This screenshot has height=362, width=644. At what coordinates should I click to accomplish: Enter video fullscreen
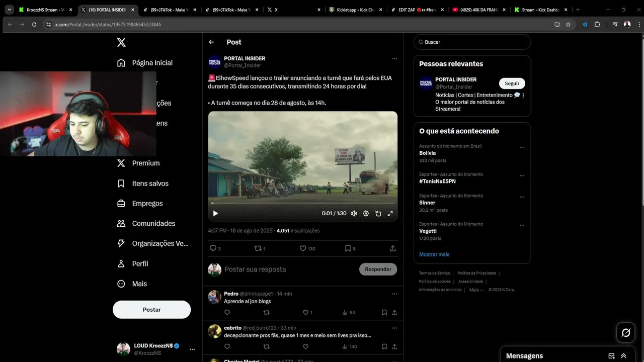coord(390,213)
